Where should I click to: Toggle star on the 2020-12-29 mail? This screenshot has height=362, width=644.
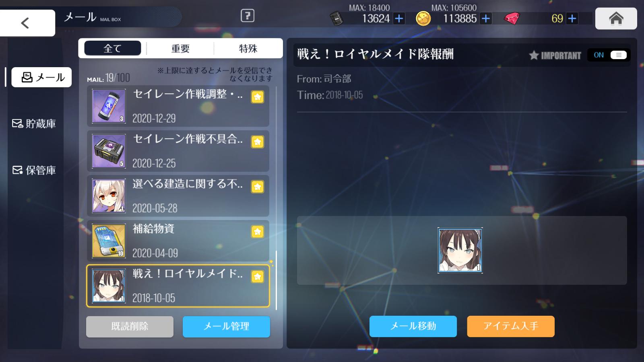pyautogui.click(x=258, y=97)
